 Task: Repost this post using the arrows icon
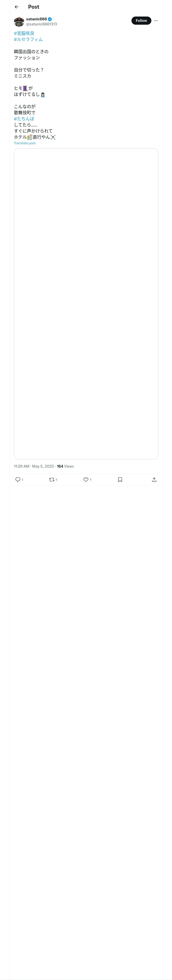coord(52,479)
